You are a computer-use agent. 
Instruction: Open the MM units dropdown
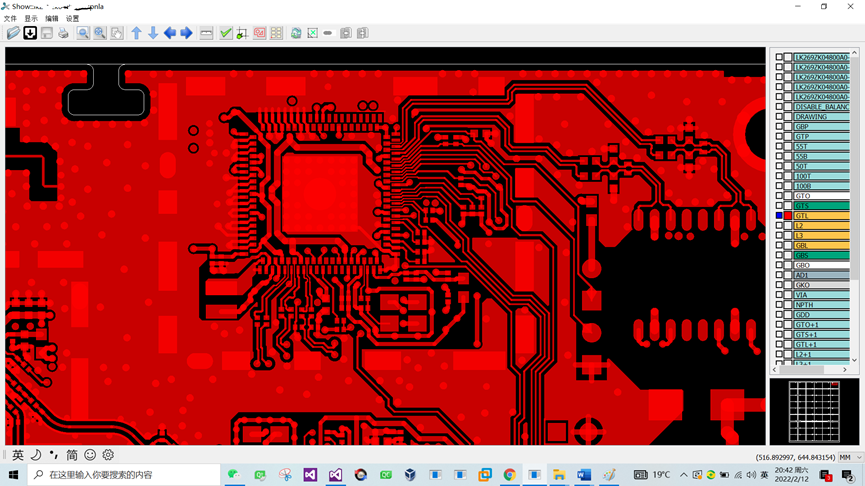[850, 457]
